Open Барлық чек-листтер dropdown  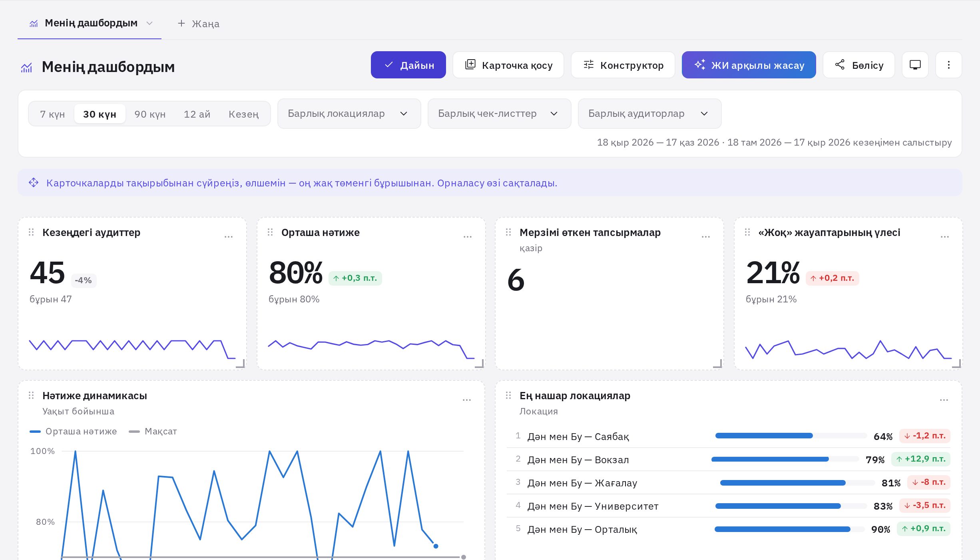click(x=499, y=114)
